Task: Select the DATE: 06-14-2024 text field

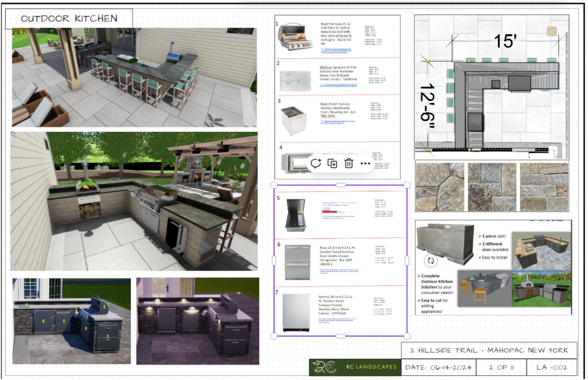Action: (x=438, y=367)
